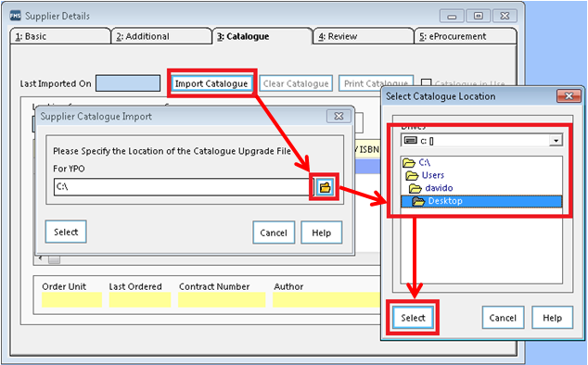Screen dimensions: 588x365
Task: Switch to the 3: Catalogue tab
Action: pos(262,36)
